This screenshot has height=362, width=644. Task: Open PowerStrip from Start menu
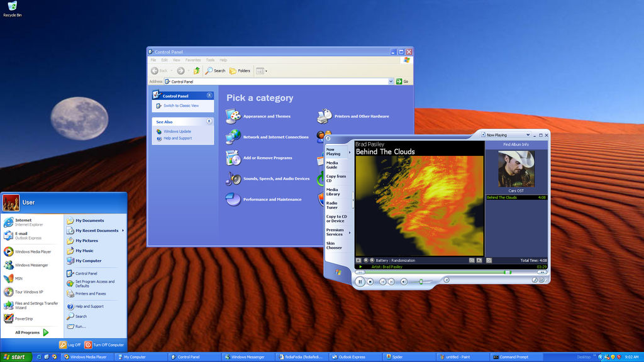click(32, 319)
